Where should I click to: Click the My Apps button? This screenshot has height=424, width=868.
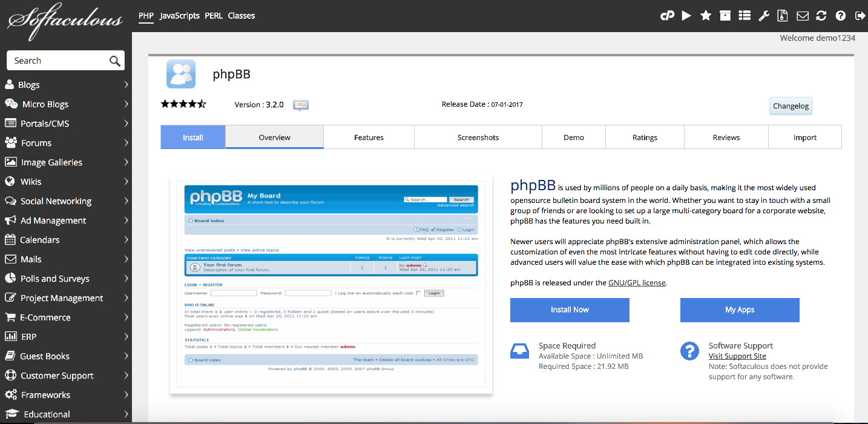740,310
